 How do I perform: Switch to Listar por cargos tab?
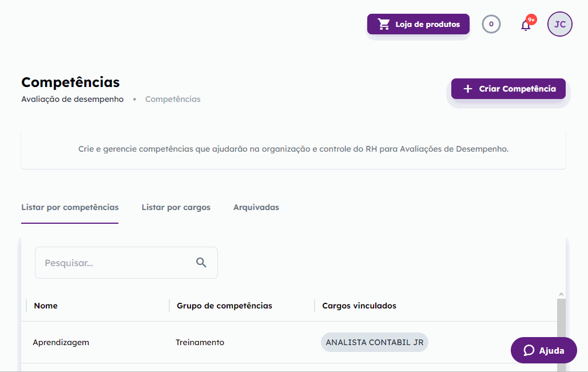tap(176, 207)
